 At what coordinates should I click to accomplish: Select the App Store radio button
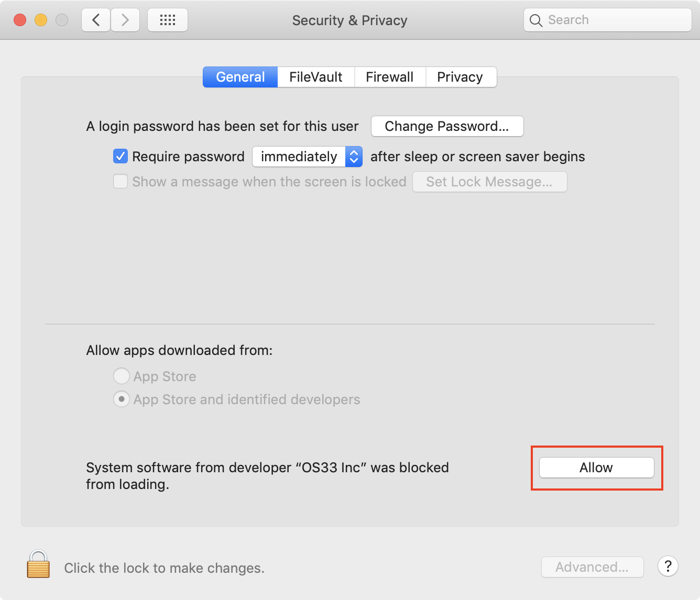[122, 376]
